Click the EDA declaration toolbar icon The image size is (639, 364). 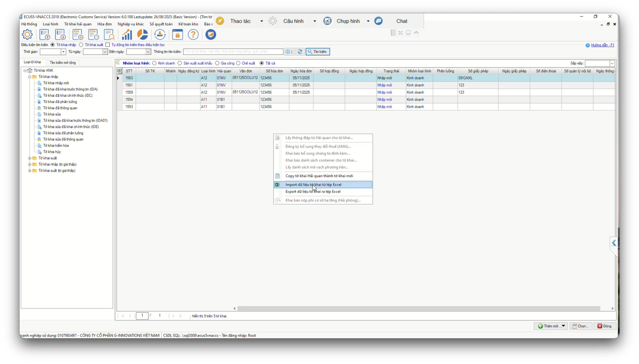click(x=93, y=34)
